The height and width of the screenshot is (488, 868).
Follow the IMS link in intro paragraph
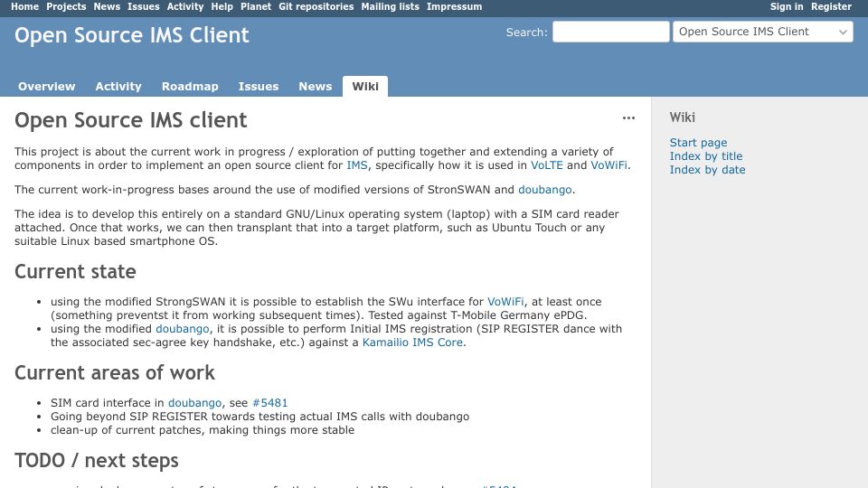click(x=357, y=165)
